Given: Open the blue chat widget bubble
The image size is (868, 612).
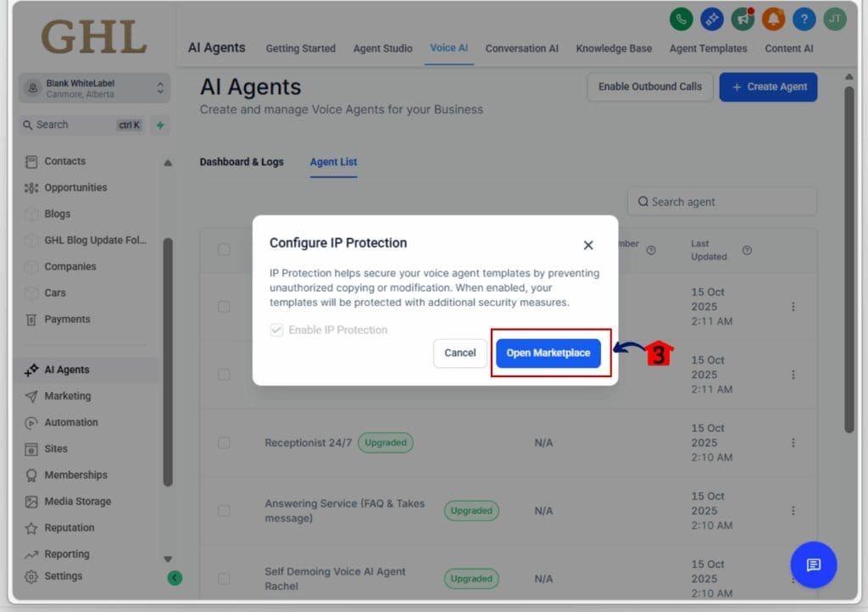Looking at the screenshot, I should click(813, 565).
